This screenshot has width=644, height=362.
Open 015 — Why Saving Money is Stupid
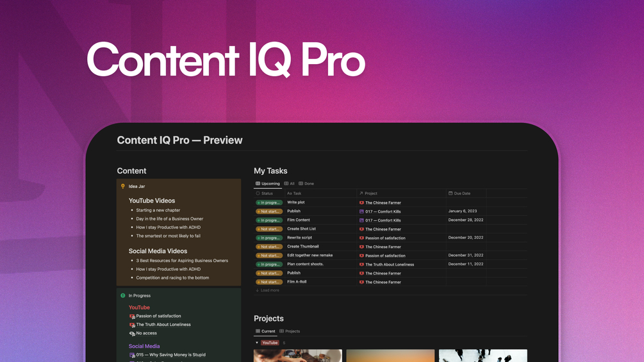170,355
